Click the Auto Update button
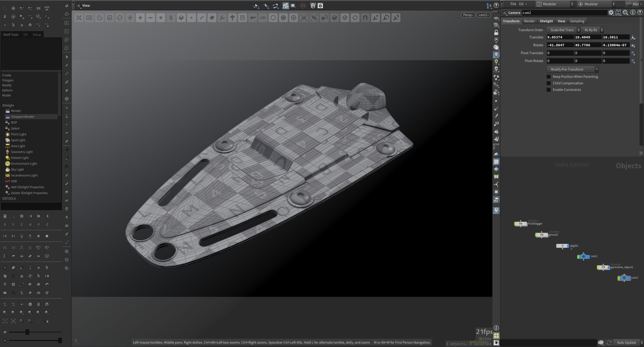Image resolution: width=644 pixels, height=347 pixels. pos(626,343)
